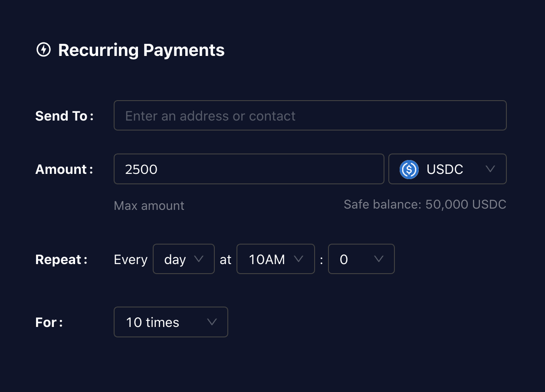Click the Send To label
Viewport: 545px width, 392px height.
tap(64, 116)
